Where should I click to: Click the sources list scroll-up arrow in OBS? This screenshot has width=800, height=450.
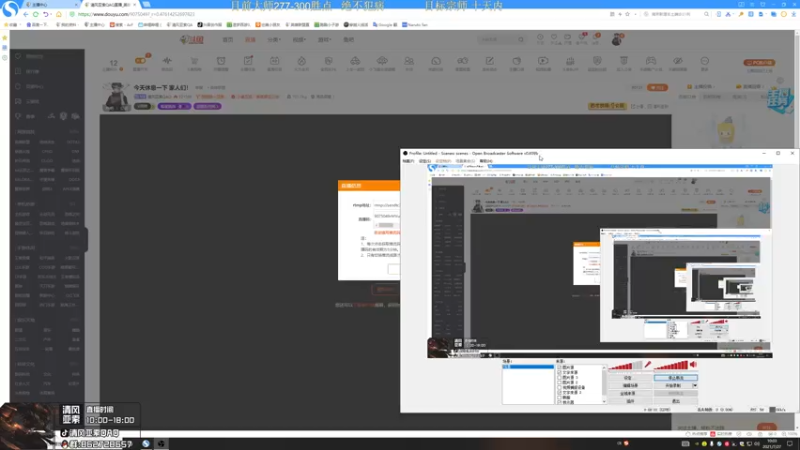(x=604, y=367)
